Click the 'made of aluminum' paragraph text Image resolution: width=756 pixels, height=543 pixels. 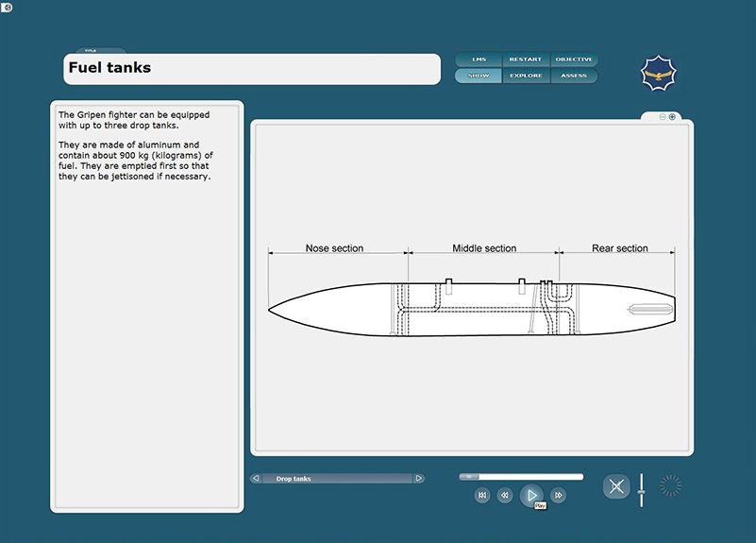pos(136,161)
